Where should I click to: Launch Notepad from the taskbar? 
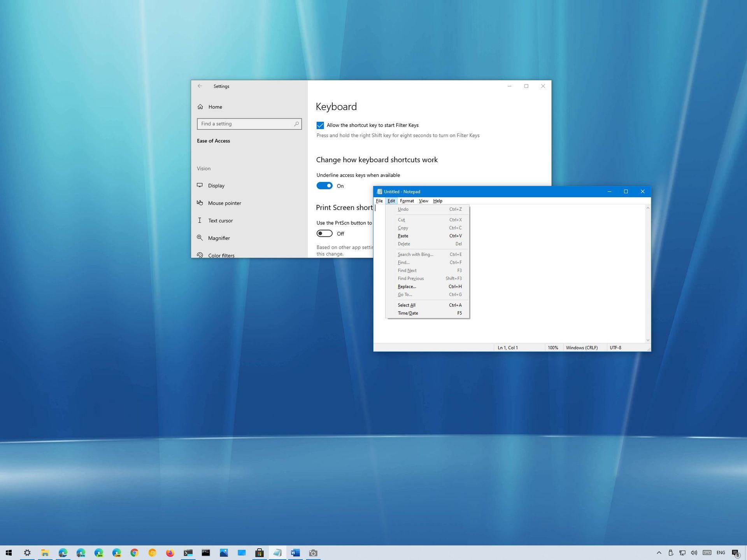pyautogui.click(x=277, y=553)
